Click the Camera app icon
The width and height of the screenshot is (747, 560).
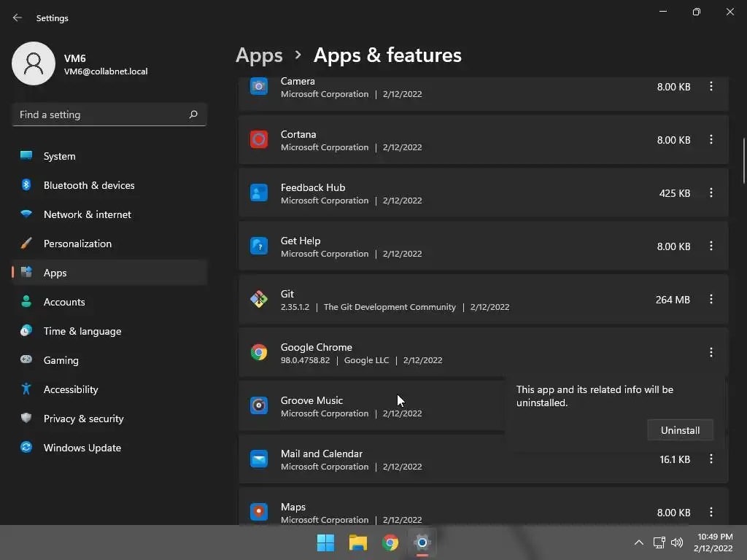[259, 86]
